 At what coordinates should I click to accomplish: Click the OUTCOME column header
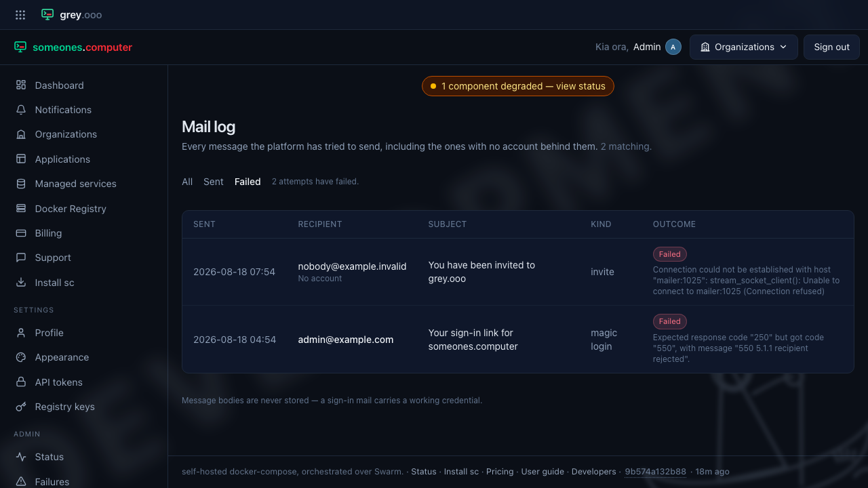(674, 224)
